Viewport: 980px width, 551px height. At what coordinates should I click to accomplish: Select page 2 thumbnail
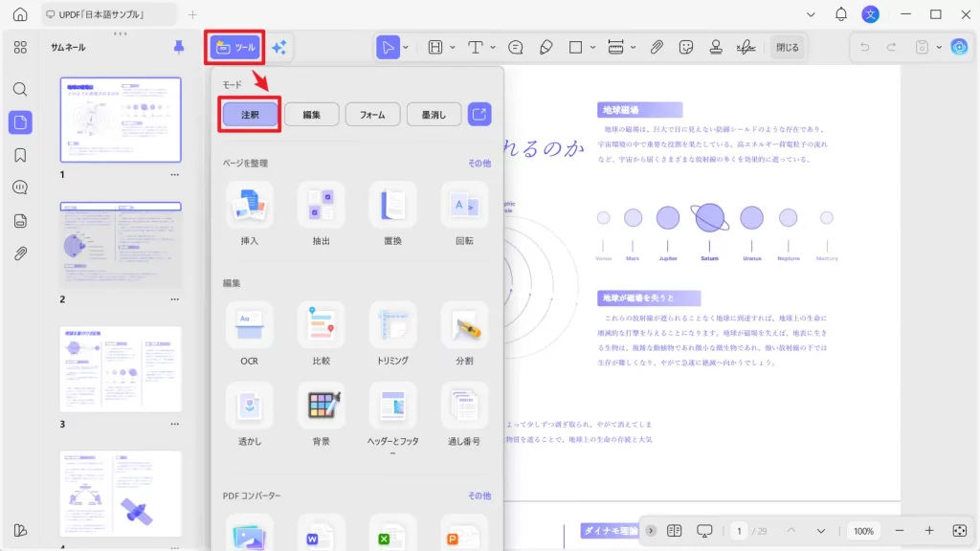point(121,244)
